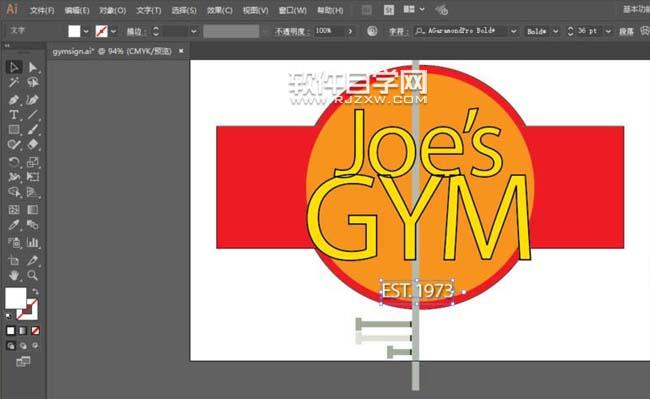Image resolution: width=650 pixels, height=399 pixels.
Task: Open the 效果(C) menu
Action: (x=219, y=10)
